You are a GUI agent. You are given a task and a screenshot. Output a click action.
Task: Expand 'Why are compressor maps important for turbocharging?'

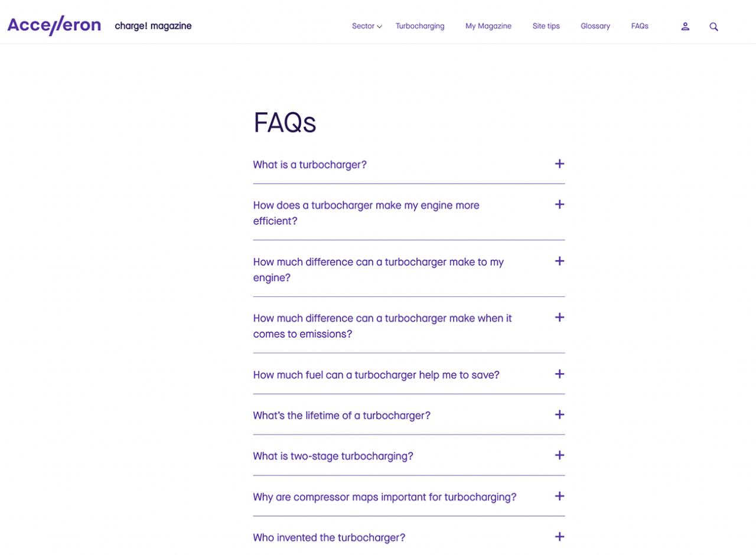[x=384, y=497]
